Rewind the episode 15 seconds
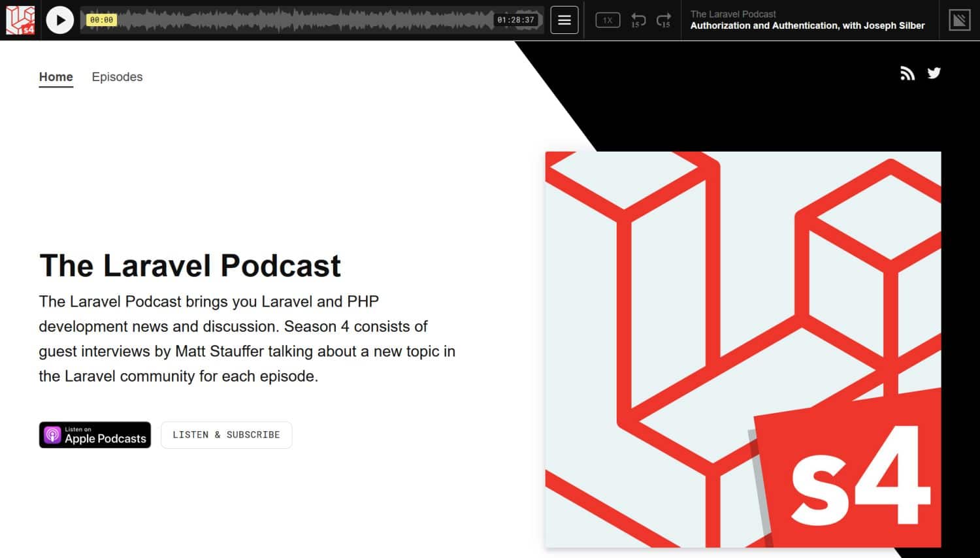980x558 pixels. coord(638,20)
